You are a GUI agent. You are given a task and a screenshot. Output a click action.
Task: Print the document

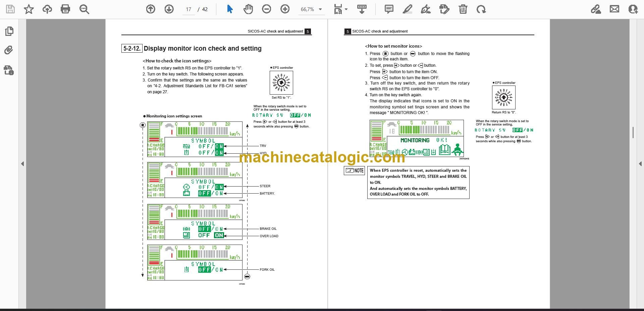(x=65, y=9)
